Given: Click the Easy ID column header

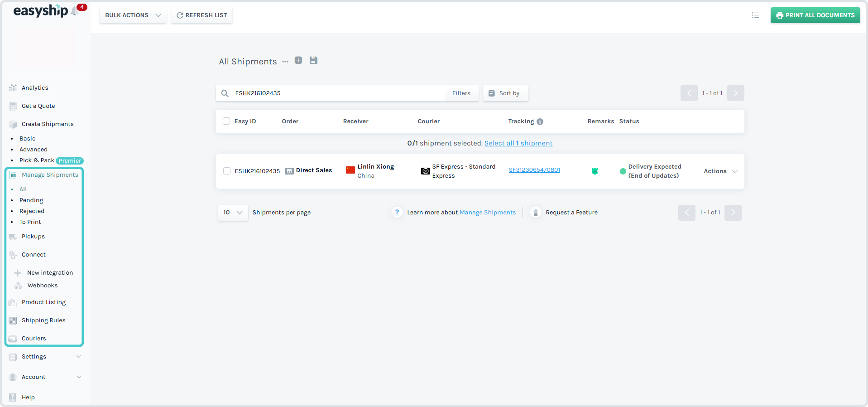Looking at the screenshot, I should [x=245, y=121].
